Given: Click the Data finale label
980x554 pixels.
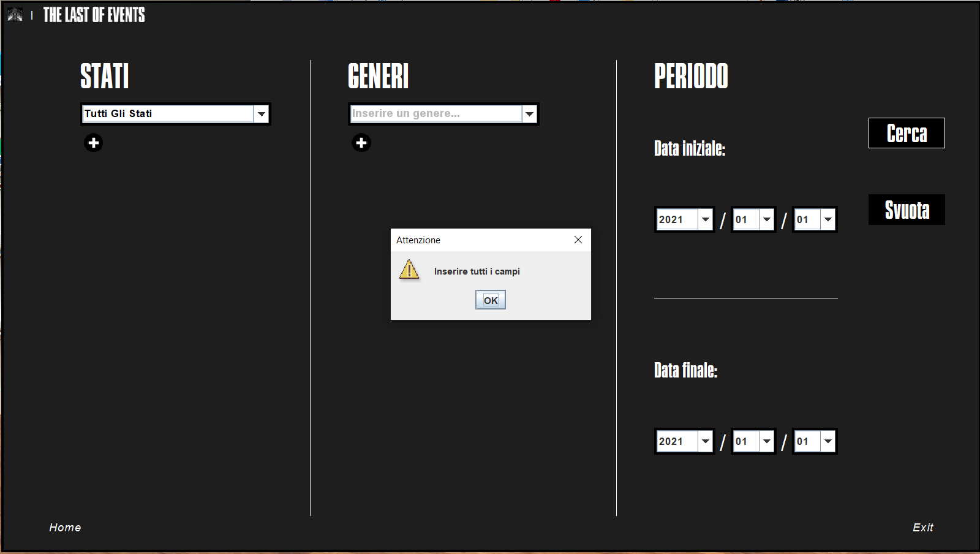Looking at the screenshot, I should click(685, 370).
